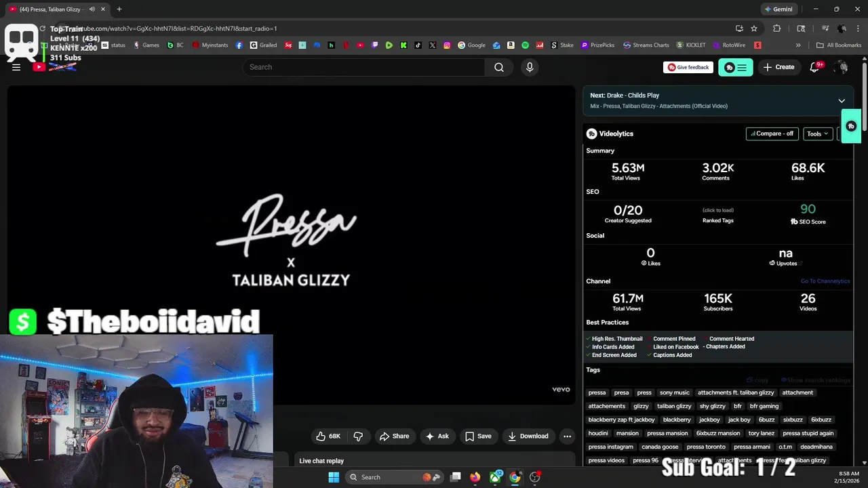Open the KICKLET bookmark

691,45
